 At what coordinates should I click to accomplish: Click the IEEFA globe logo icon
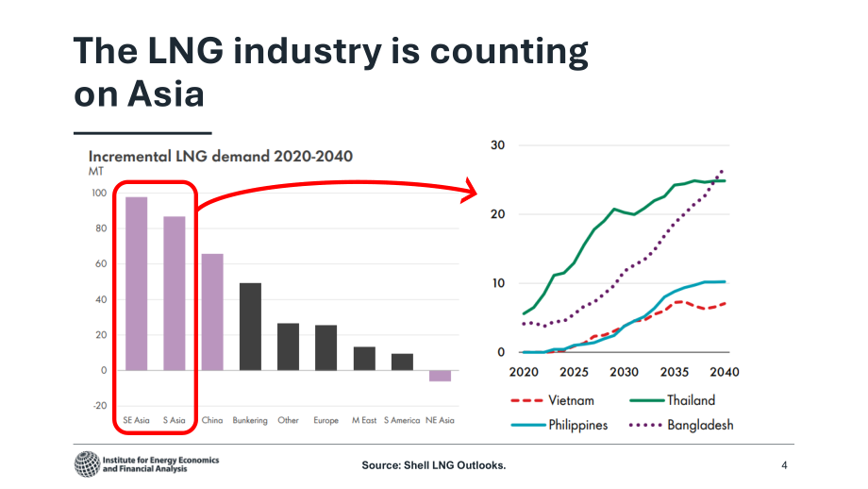pyautogui.click(x=87, y=464)
